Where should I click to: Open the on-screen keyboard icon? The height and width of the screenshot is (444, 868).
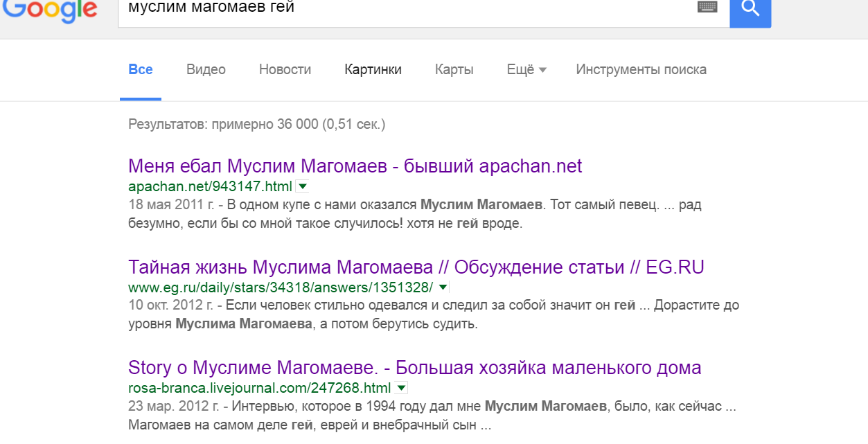(707, 7)
